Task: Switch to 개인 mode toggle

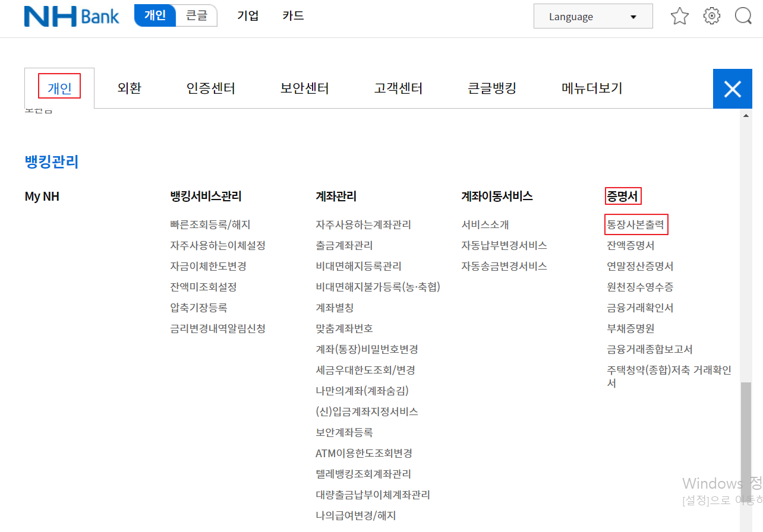Action: point(155,15)
